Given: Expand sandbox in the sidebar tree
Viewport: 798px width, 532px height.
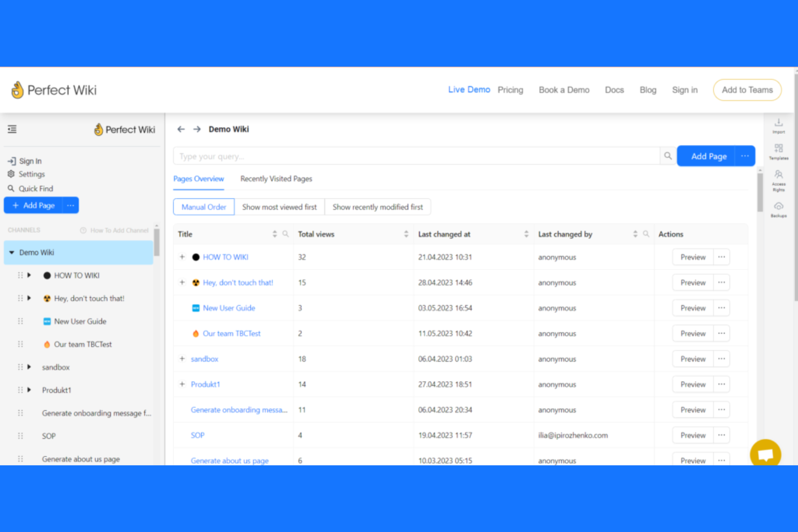Looking at the screenshot, I should [29, 367].
